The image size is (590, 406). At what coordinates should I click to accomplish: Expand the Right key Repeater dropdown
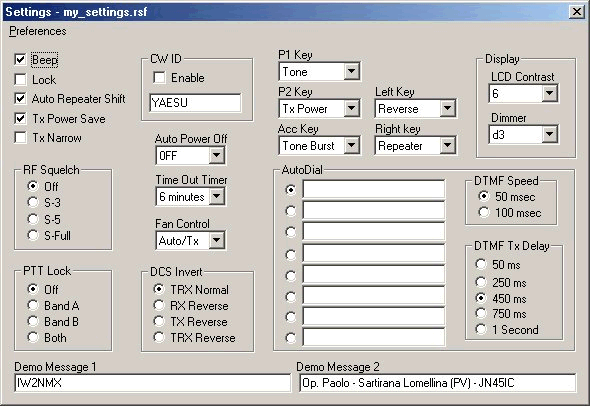pyautogui.click(x=447, y=145)
